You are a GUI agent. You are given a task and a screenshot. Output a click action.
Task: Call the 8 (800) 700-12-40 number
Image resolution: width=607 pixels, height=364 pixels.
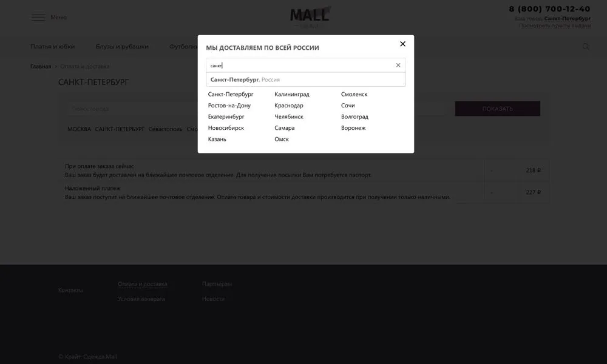coord(549,8)
